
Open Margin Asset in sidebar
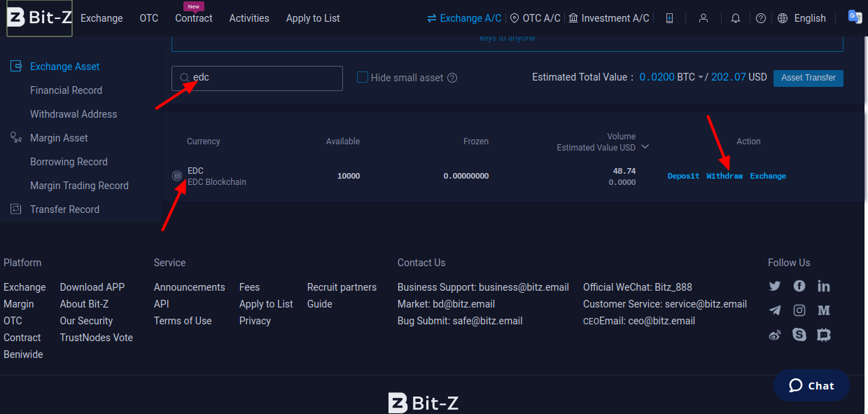coord(59,138)
